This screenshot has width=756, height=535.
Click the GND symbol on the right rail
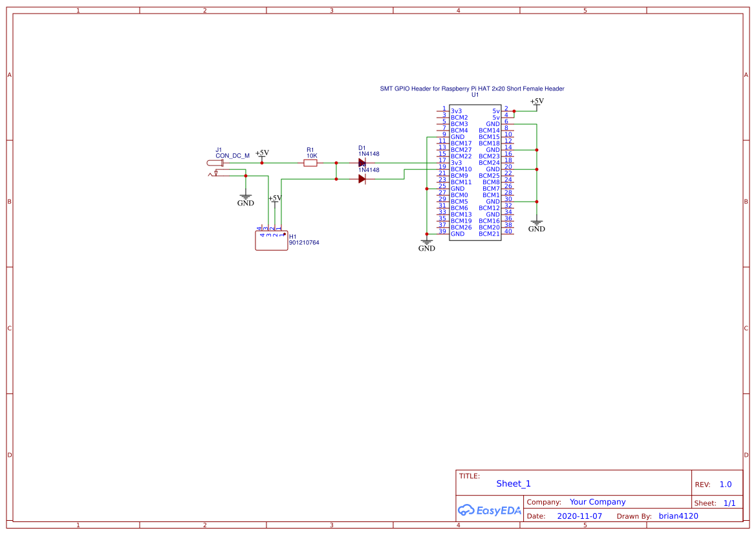(x=536, y=223)
